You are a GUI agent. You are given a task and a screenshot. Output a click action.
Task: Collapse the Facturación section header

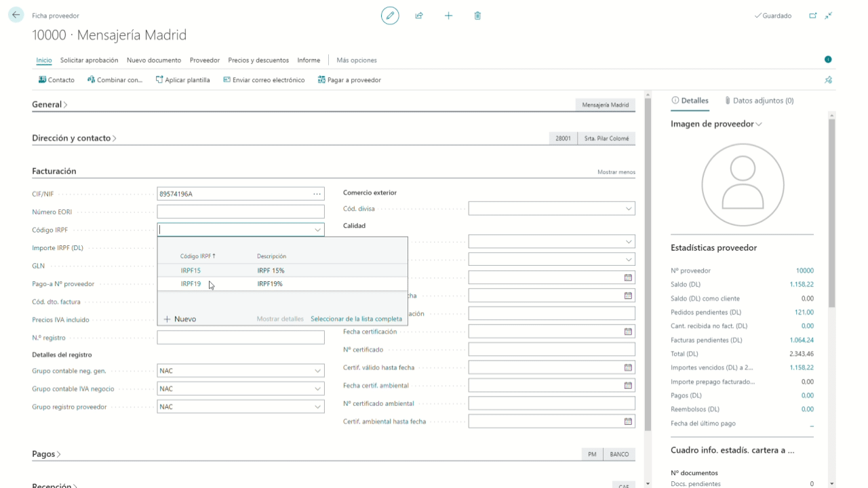[x=54, y=171]
